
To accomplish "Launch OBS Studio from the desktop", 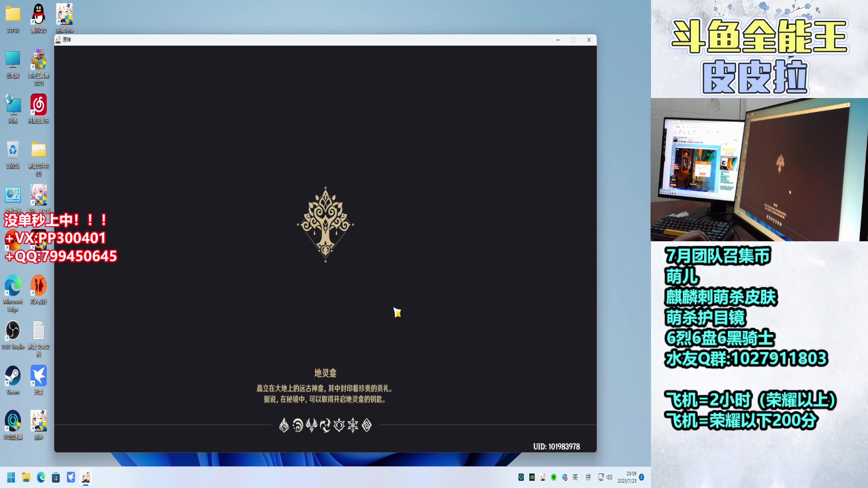I will tap(12, 332).
